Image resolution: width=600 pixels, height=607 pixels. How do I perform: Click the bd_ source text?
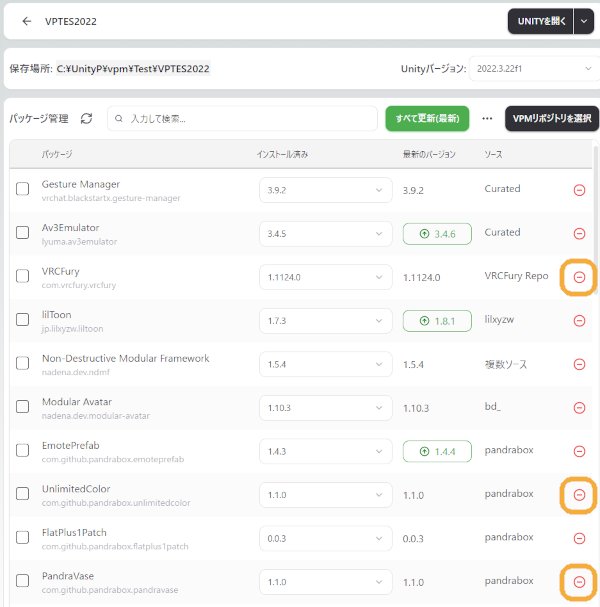click(x=492, y=406)
